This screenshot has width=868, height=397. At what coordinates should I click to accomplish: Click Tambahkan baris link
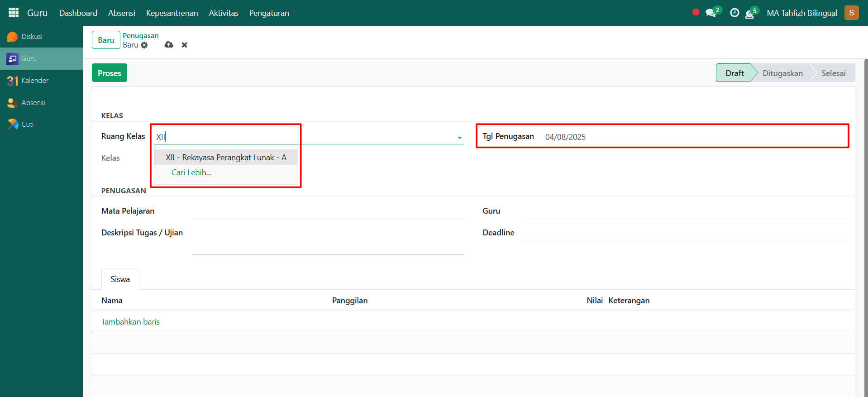(x=130, y=322)
